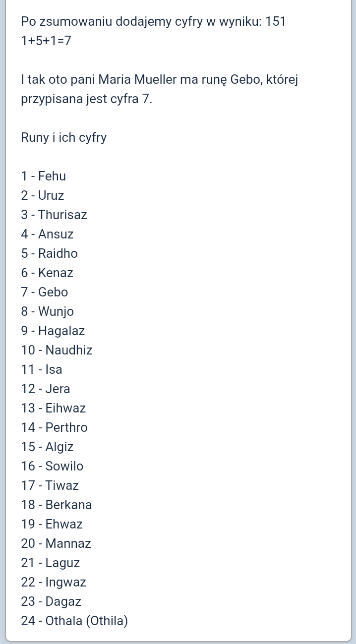Click the sentence mentioning Maria Mueller
The image size is (356, 644).
tap(159, 89)
